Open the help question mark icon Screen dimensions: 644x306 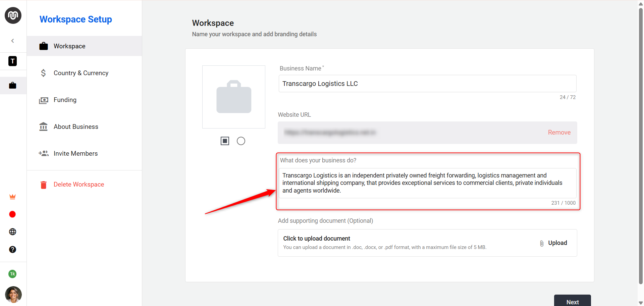(13, 249)
